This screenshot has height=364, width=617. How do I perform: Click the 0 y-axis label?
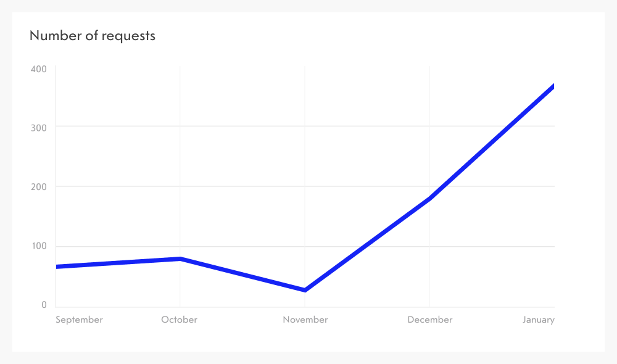(x=44, y=305)
